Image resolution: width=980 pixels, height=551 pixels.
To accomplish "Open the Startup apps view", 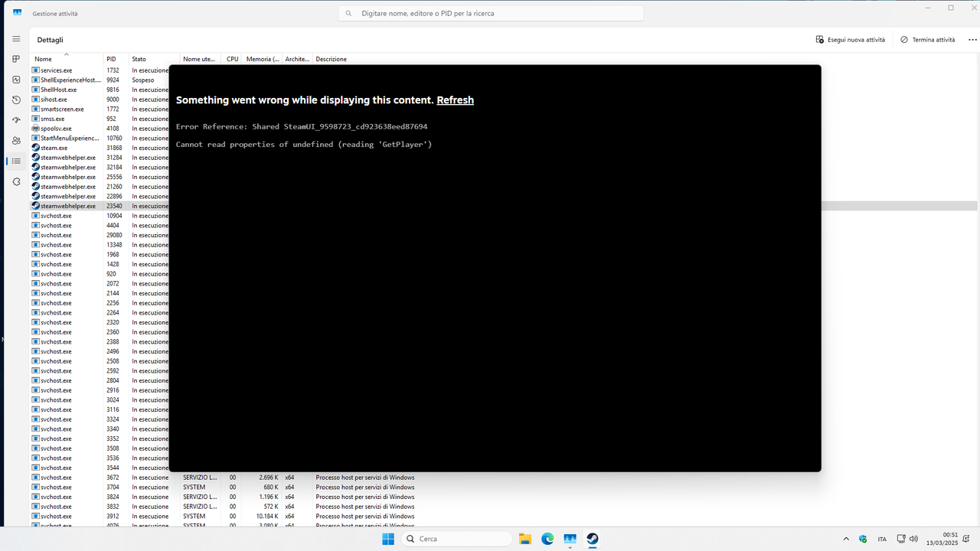I will click(15, 120).
